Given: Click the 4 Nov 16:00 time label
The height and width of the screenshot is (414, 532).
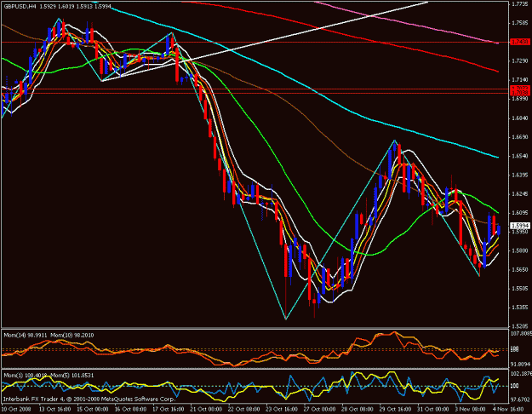Looking at the screenshot, I should 507,409.
